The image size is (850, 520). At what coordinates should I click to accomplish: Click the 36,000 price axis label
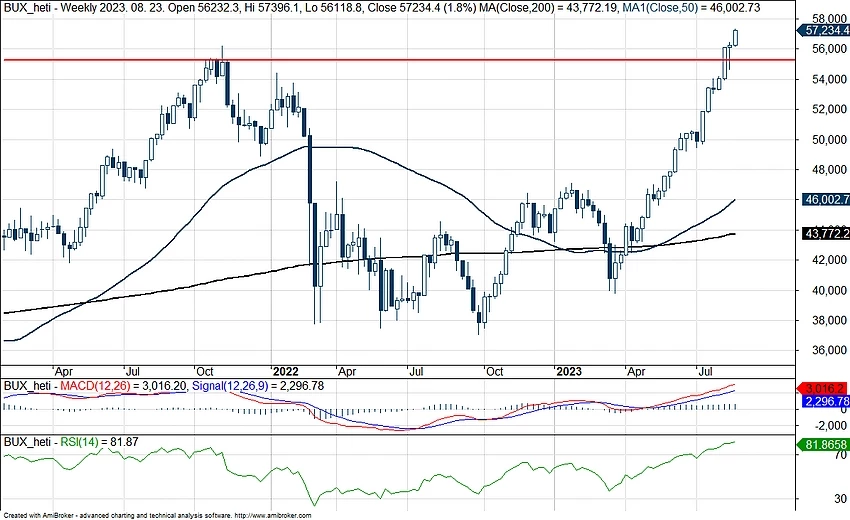(x=829, y=350)
